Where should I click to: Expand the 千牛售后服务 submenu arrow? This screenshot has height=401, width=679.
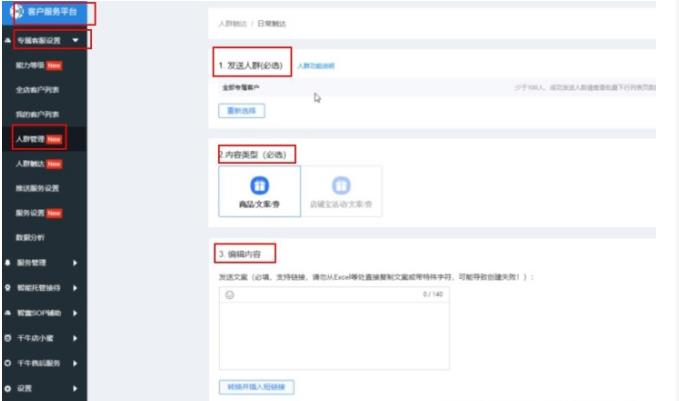tap(76, 361)
